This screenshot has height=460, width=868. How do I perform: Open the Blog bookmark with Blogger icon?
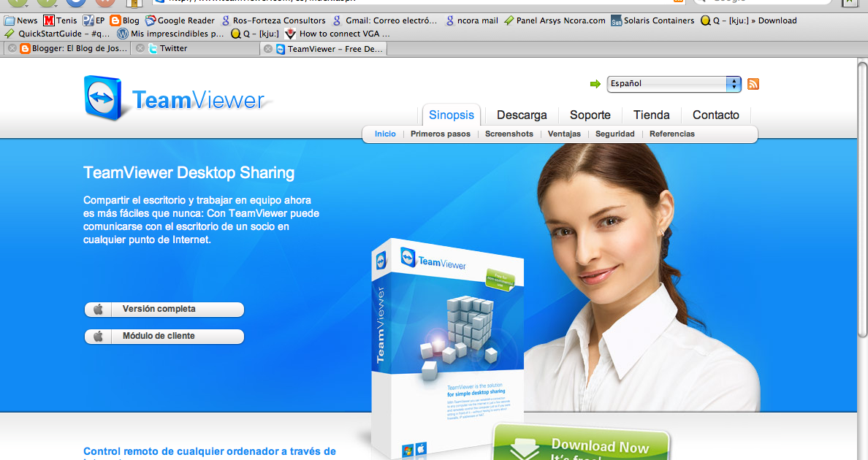coord(124,20)
